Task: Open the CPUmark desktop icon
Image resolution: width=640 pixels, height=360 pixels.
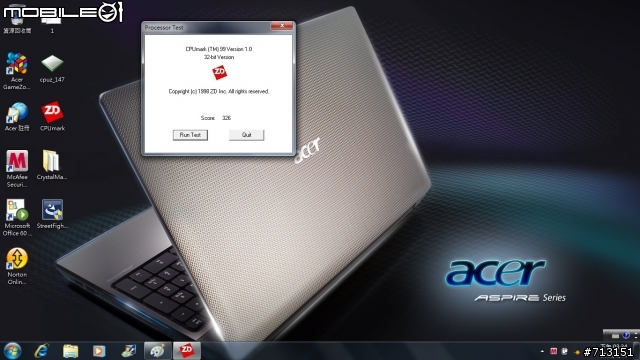Action: (x=52, y=116)
